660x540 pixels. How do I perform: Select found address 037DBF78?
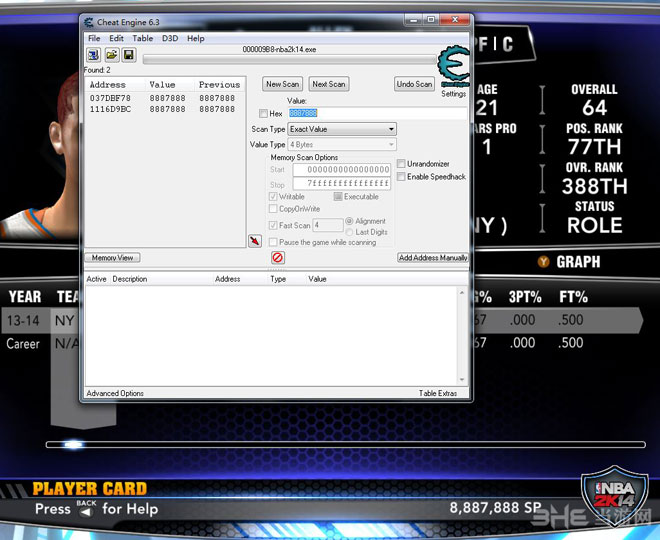165,98
